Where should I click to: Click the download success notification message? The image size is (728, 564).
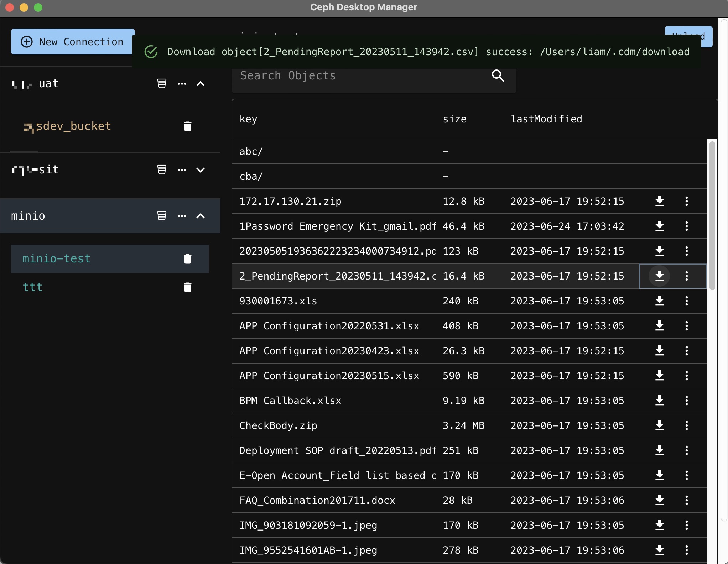tap(417, 52)
